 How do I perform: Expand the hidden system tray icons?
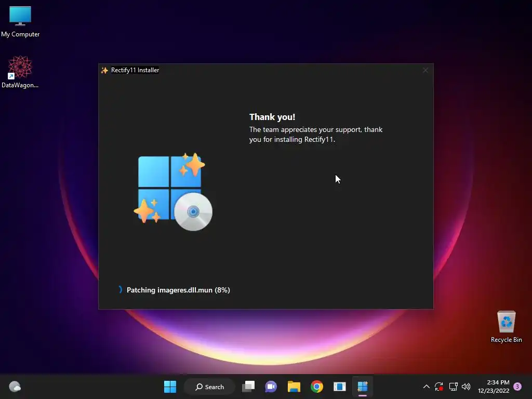click(x=426, y=387)
